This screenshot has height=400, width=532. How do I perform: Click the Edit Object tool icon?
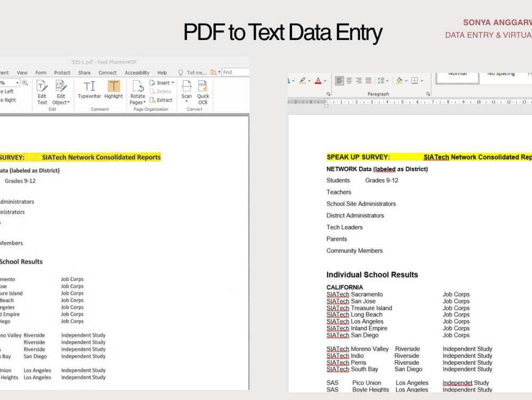tap(61, 86)
